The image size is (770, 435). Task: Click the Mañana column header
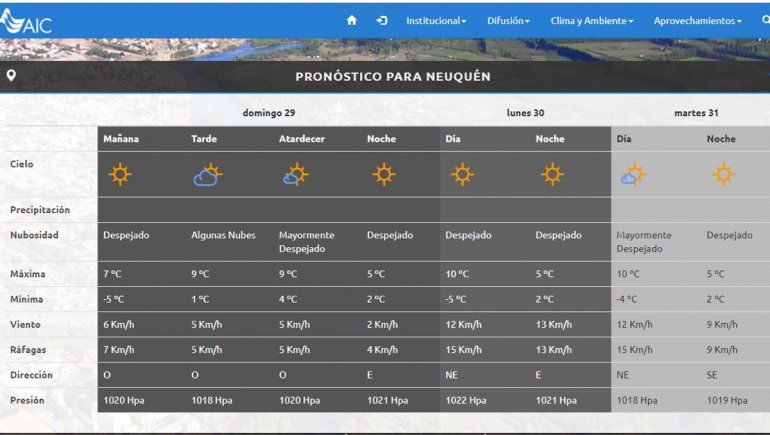pyautogui.click(x=121, y=139)
